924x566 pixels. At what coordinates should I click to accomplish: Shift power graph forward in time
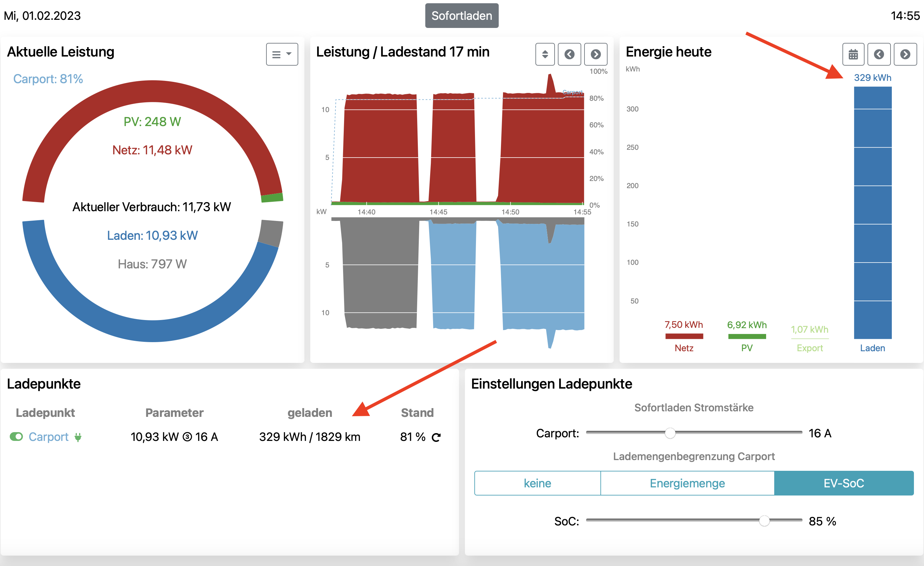[x=595, y=54]
